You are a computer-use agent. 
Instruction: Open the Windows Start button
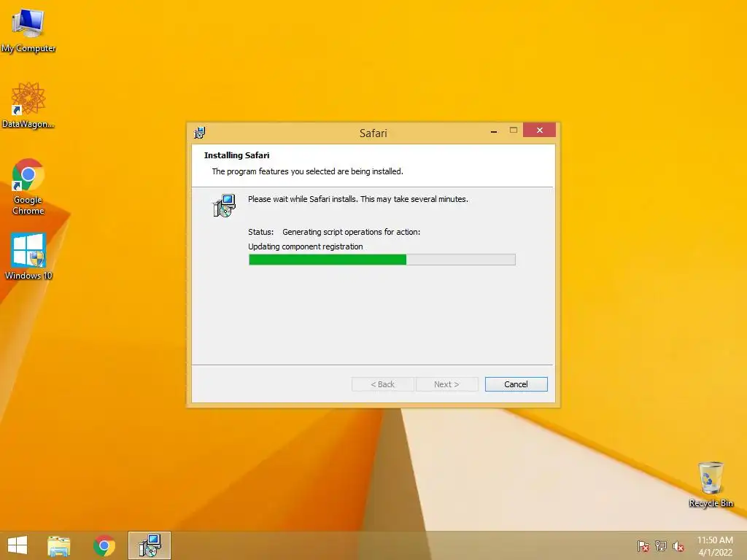coord(18,545)
